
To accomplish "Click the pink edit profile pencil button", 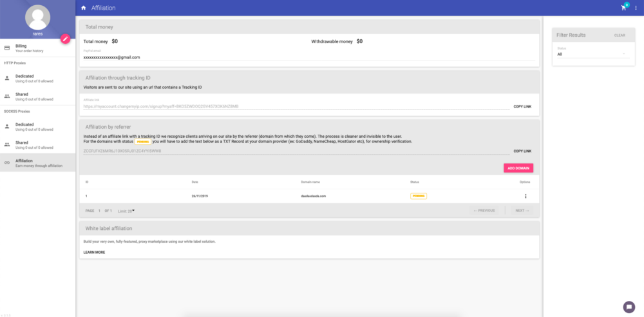I will 65,39.
